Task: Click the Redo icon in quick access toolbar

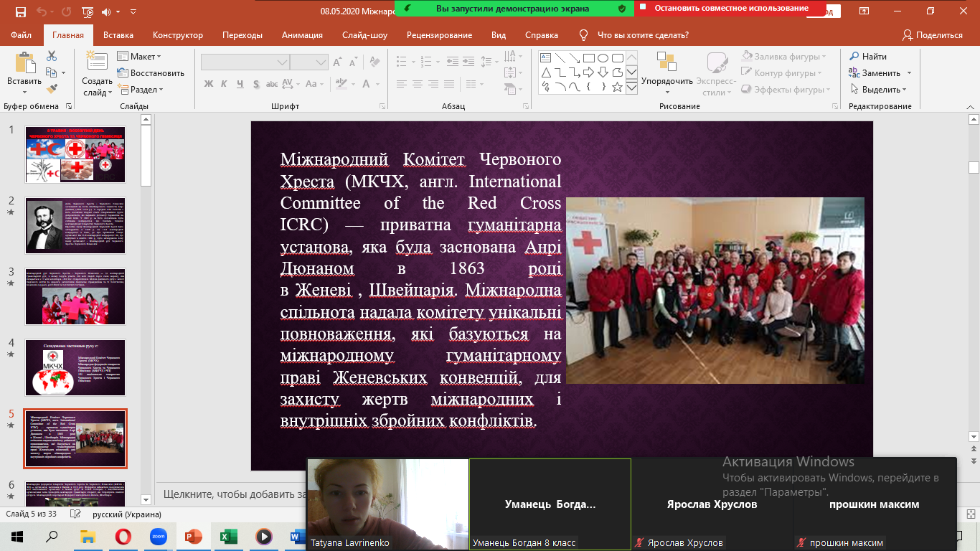Action: 65,11
